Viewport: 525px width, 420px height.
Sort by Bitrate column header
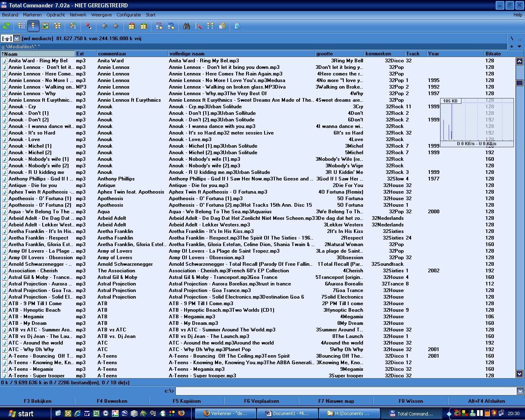tap(504, 54)
